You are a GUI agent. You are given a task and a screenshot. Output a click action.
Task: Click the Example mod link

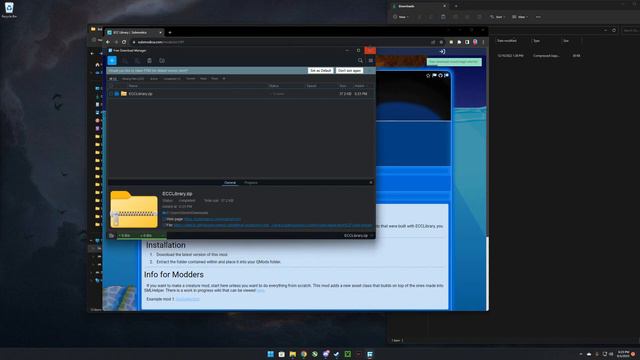coord(187,299)
